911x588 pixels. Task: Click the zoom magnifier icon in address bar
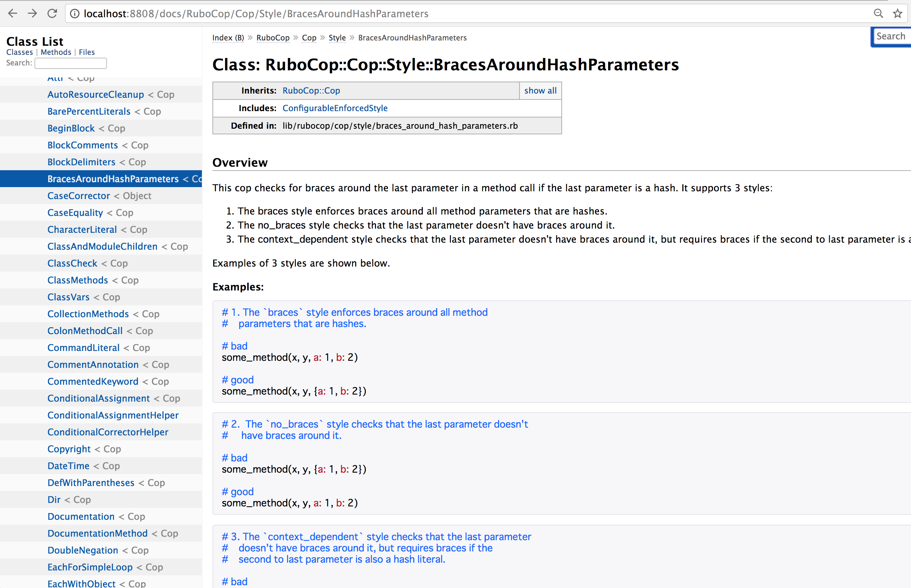[878, 14]
